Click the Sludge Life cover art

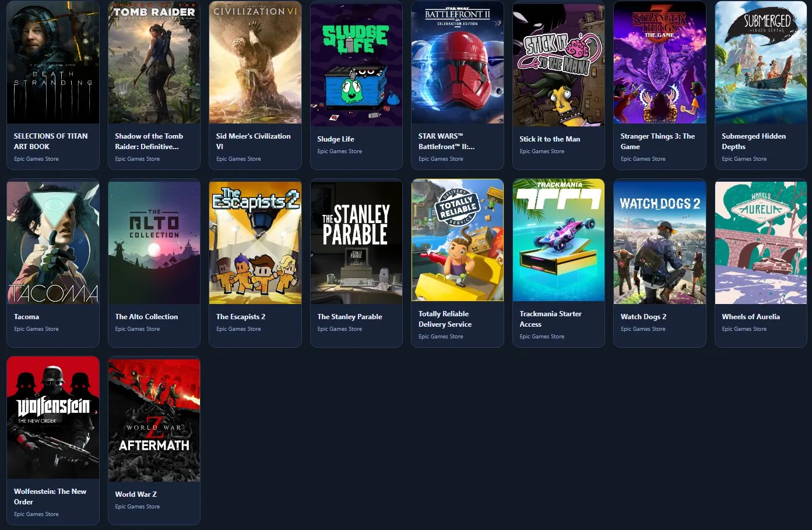tap(357, 64)
